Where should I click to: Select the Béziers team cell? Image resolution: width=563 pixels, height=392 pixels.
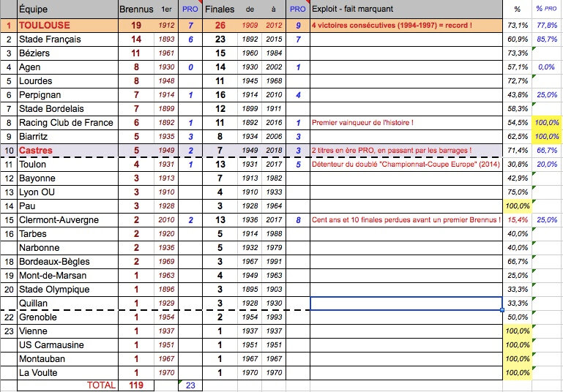[x=67, y=53]
